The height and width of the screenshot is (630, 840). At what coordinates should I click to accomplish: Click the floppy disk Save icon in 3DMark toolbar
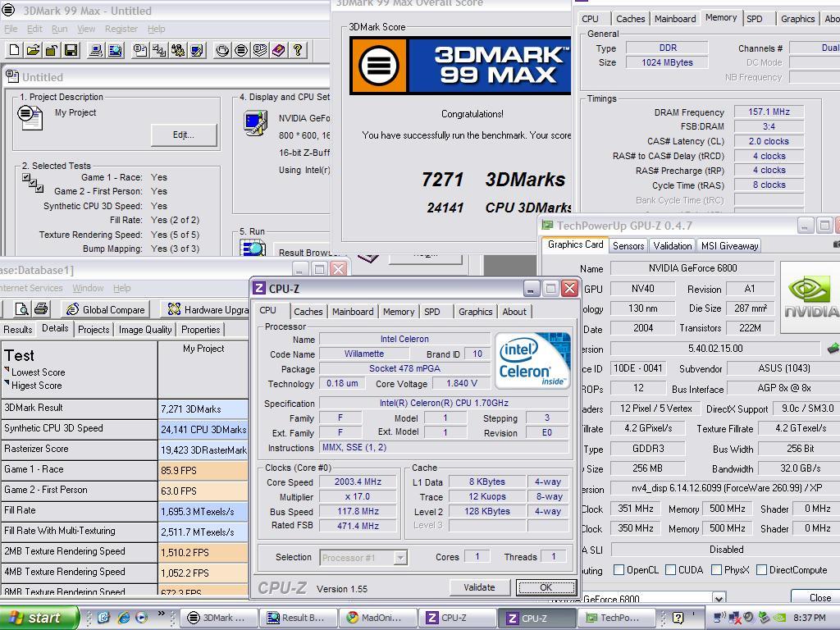71,50
